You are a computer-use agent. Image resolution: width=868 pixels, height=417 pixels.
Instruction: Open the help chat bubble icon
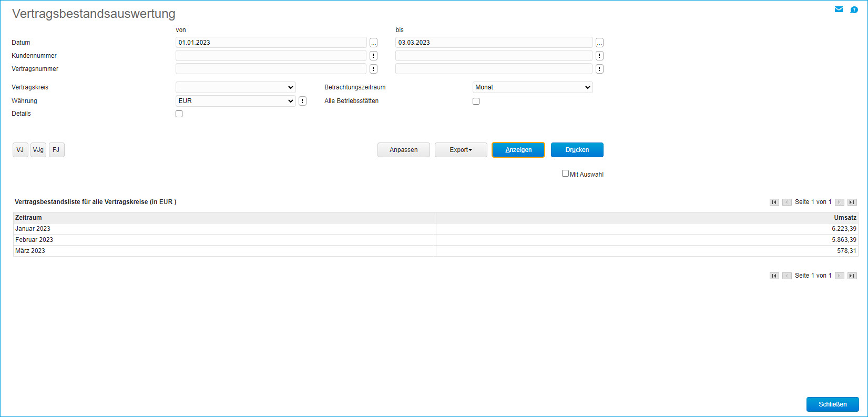click(854, 9)
